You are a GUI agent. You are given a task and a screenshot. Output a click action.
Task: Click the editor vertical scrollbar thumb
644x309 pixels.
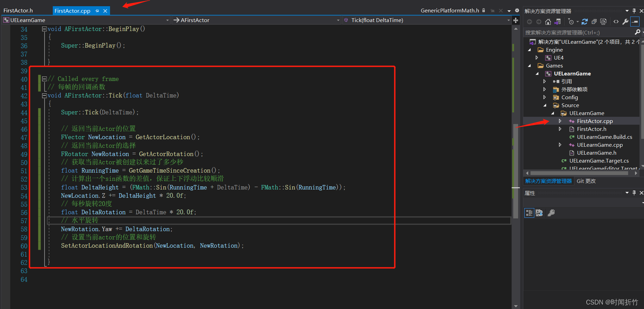point(516,171)
